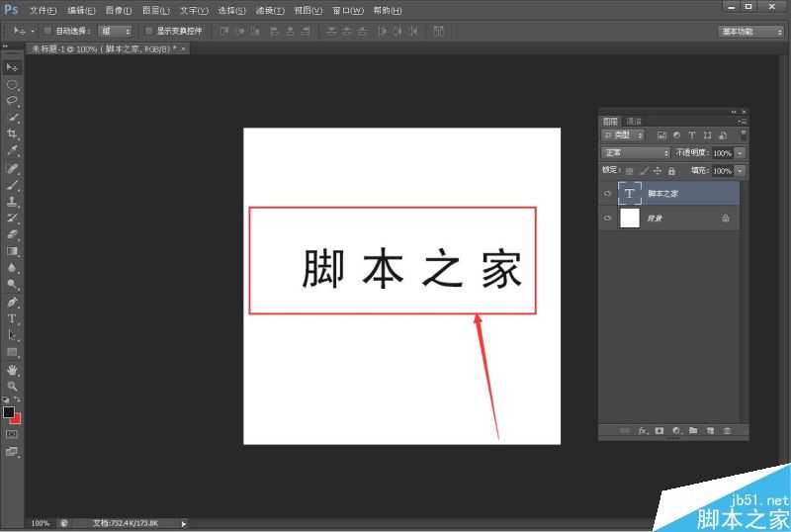
Task: Choose the Horizontal Type tool
Action: pyautogui.click(x=12, y=318)
